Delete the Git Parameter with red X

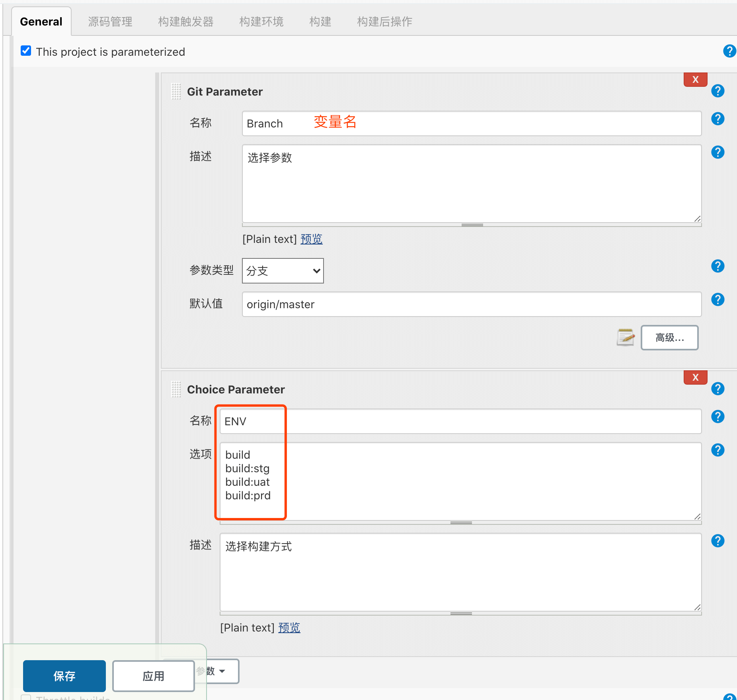point(695,80)
